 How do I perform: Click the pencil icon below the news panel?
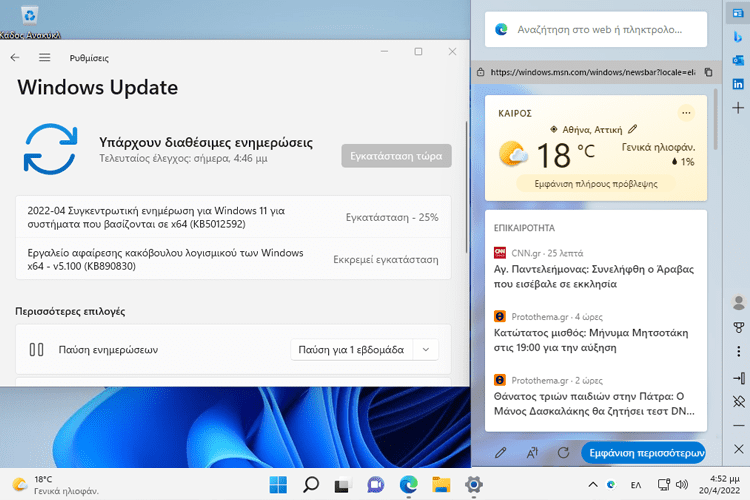coord(500,453)
